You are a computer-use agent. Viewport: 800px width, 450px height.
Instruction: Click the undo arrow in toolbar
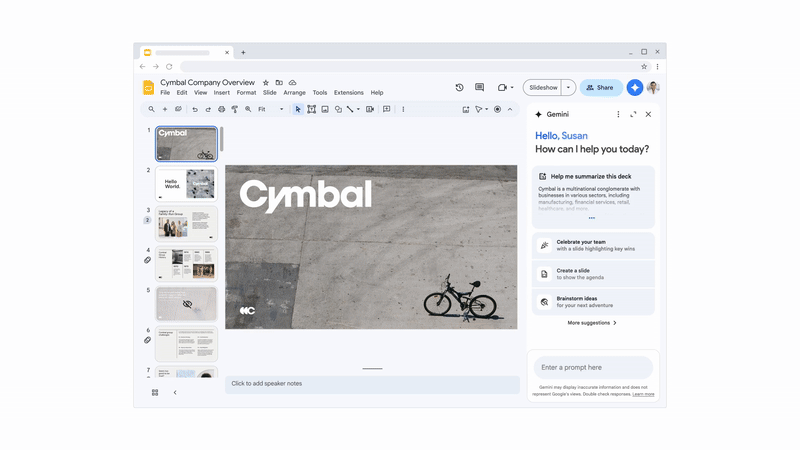194,109
